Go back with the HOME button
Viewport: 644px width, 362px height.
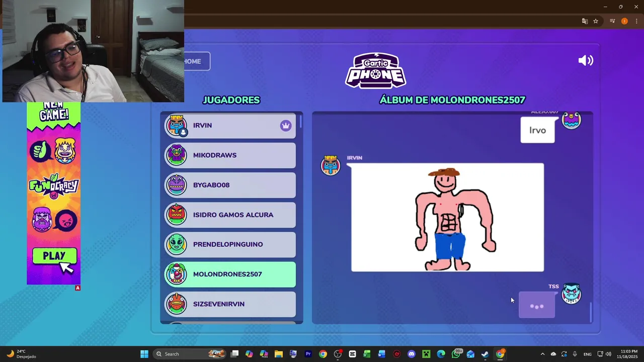coord(197,61)
